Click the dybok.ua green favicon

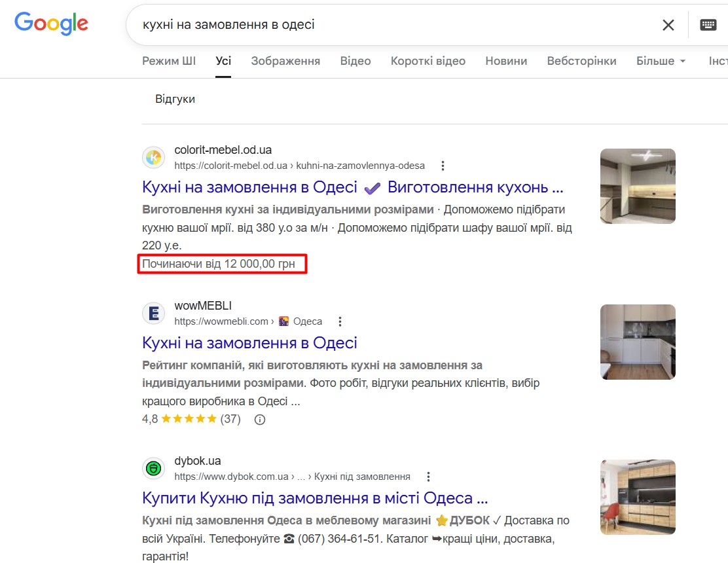[x=154, y=469]
